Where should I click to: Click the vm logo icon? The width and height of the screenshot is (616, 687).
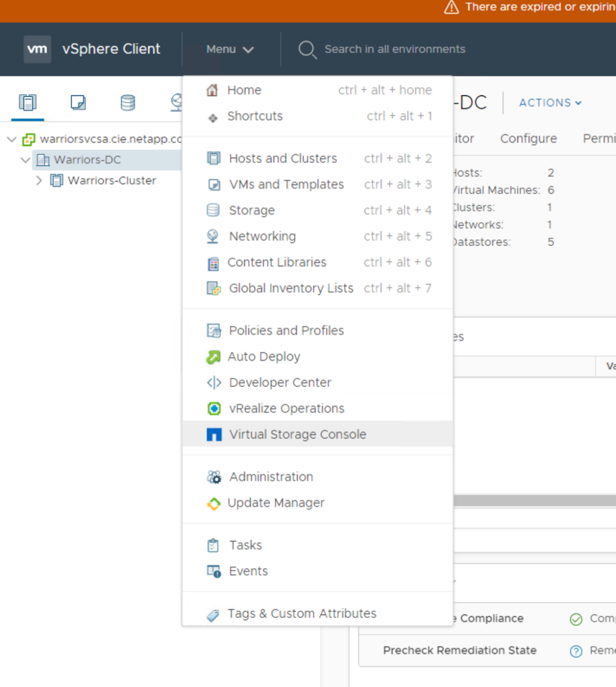[x=37, y=49]
